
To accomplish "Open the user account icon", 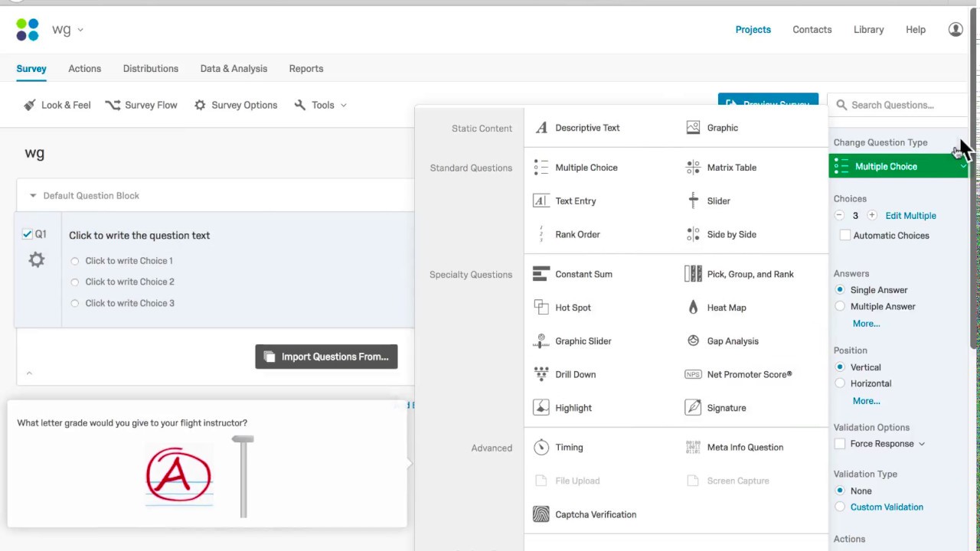I will pos(955,29).
